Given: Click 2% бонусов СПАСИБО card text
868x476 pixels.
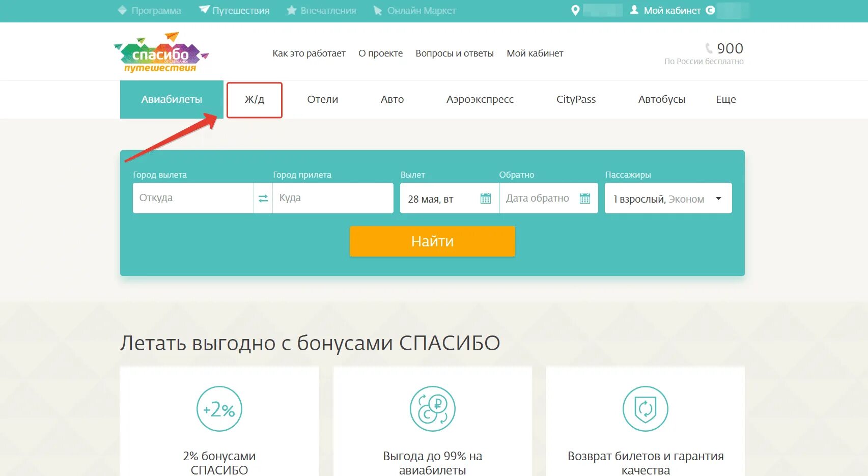Looking at the screenshot, I should (x=219, y=463).
